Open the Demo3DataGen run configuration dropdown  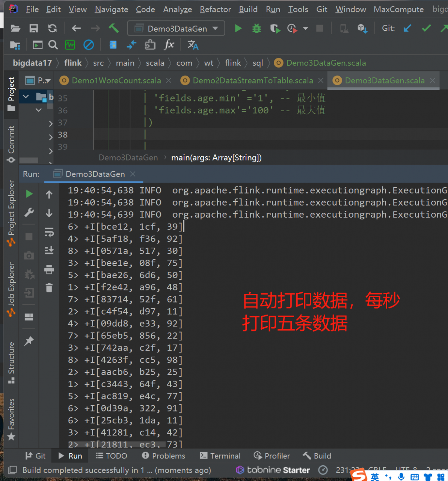pos(176,29)
